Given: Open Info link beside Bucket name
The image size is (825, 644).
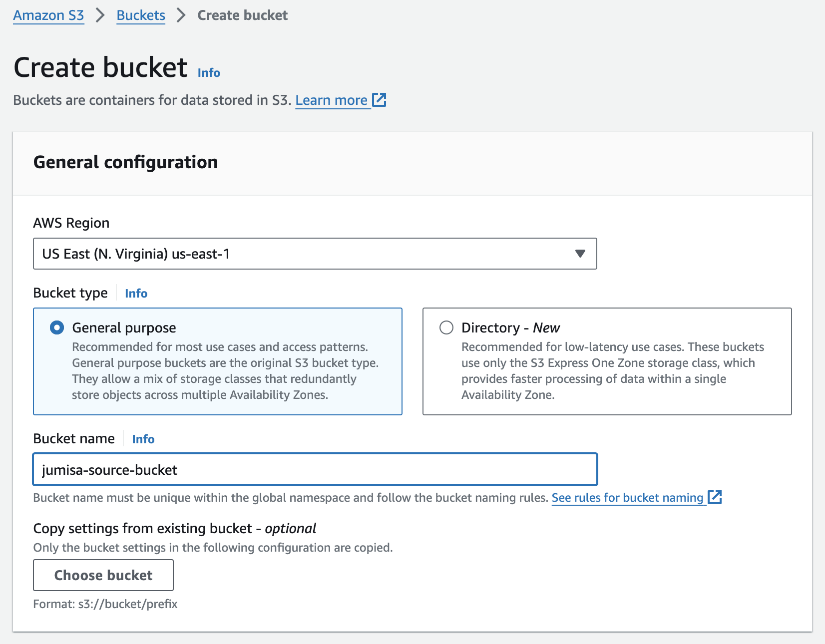Looking at the screenshot, I should tap(143, 439).
